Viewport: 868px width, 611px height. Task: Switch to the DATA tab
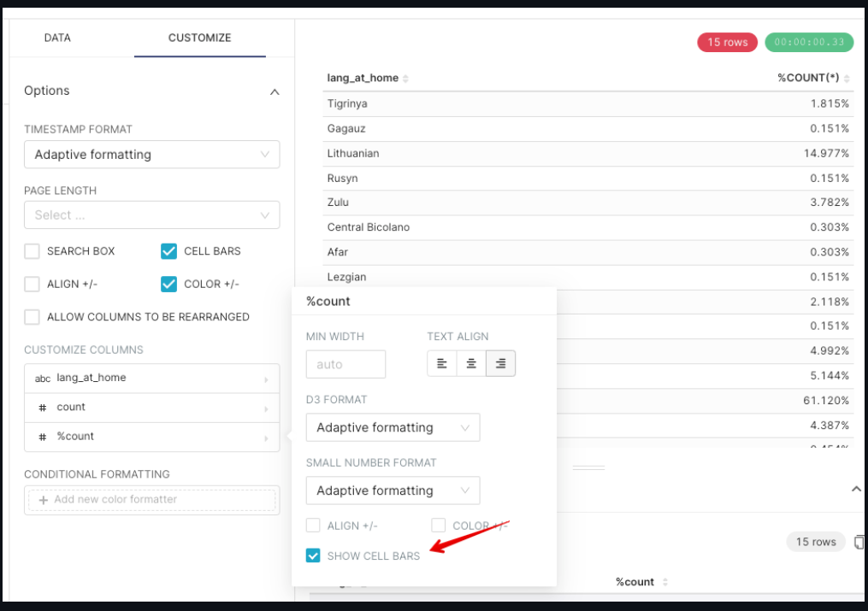click(x=57, y=38)
